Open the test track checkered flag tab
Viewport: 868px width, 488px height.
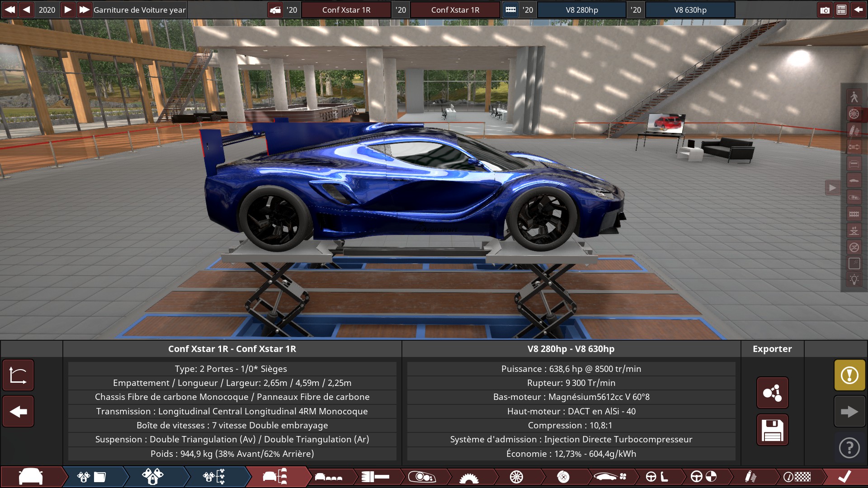(x=797, y=477)
